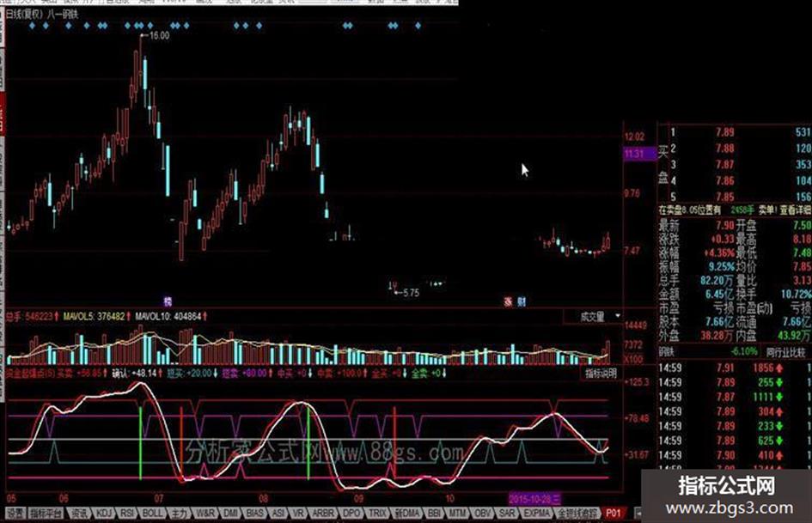Click the 钢铁 sector label
This screenshot has width=812, height=523.
(665, 352)
